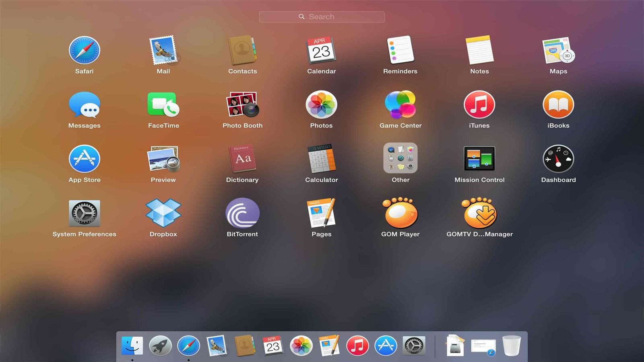Screen dimensions: 644x362
Task: Click the Launchpad Search field
Action: (x=322, y=17)
